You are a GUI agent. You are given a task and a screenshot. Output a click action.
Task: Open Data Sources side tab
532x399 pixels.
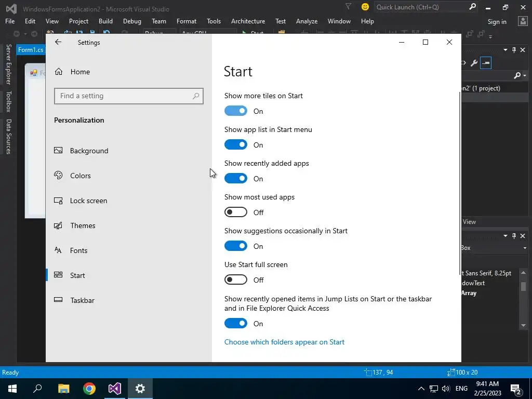coord(8,137)
